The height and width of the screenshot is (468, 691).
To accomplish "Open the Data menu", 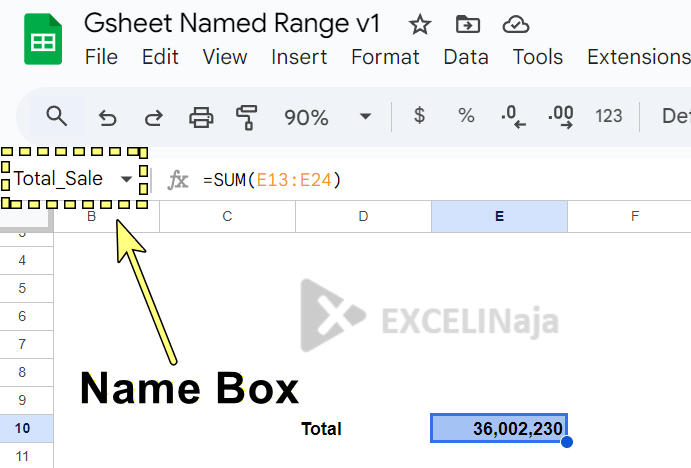I will click(x=466, y=57).
